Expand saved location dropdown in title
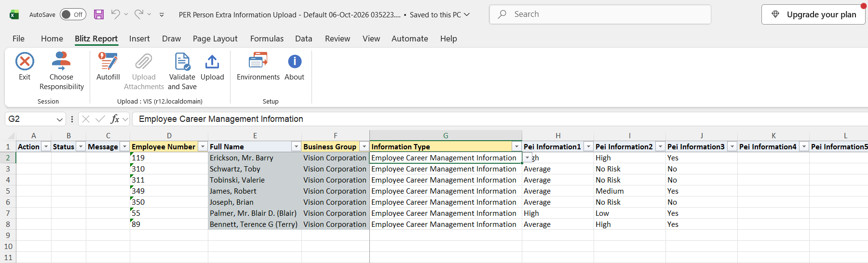This screenshot has height=263, width=868. [x=467, y=14]
